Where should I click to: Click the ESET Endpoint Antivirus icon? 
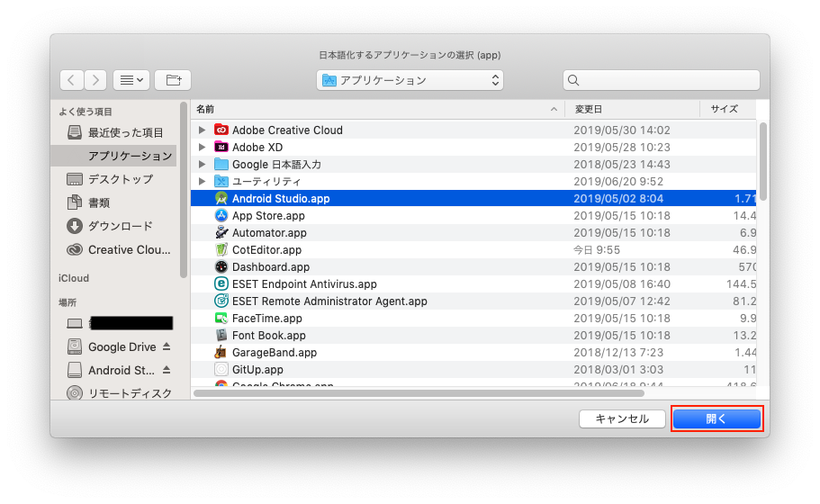pos(221,283)
